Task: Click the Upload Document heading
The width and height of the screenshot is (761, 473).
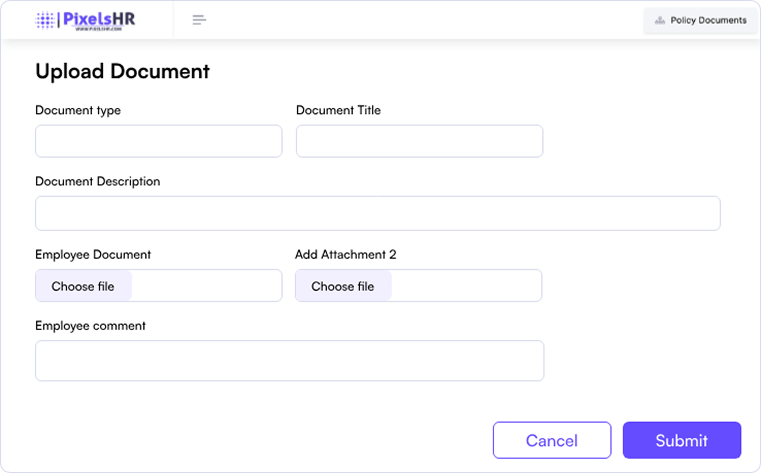Action: [122, 71]
